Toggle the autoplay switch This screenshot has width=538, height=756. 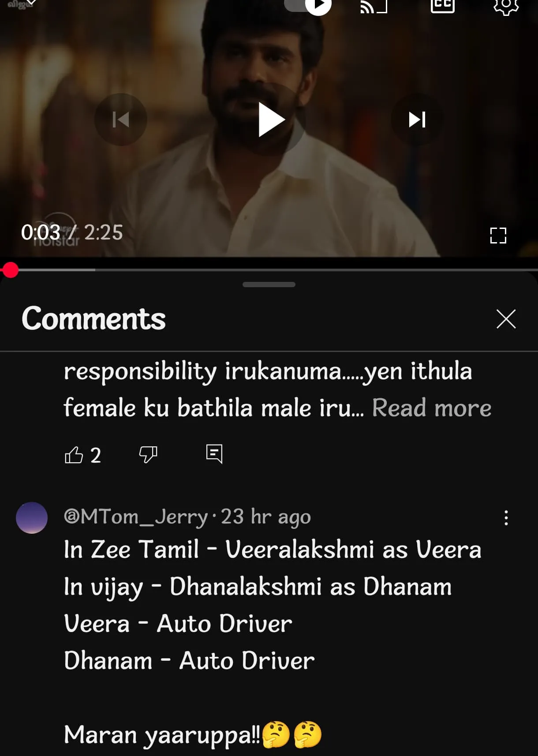click(x=308, y=5)
